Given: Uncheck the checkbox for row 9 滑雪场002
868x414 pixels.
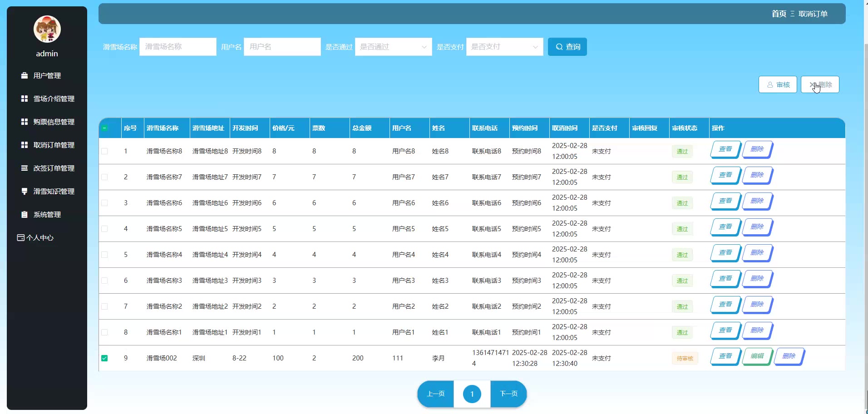Looking at the screenshot, I should coord(104,358).
